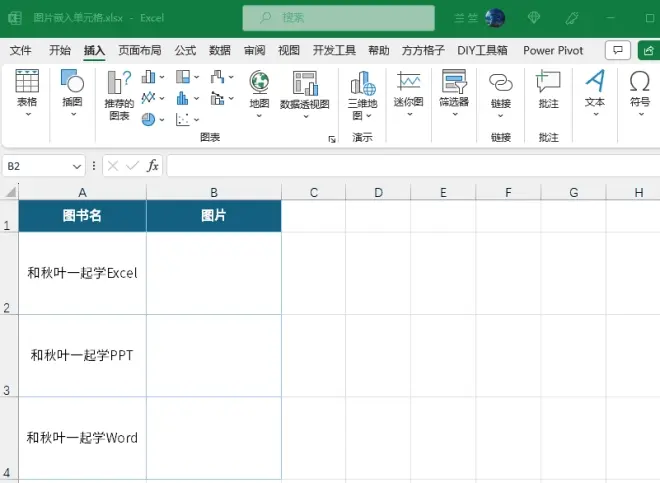Click the pen icon in the title bar

(x=572, y=18)
